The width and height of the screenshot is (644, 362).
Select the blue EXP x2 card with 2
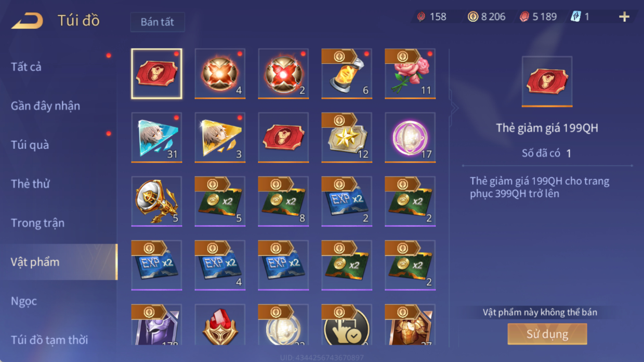[347, 201]
